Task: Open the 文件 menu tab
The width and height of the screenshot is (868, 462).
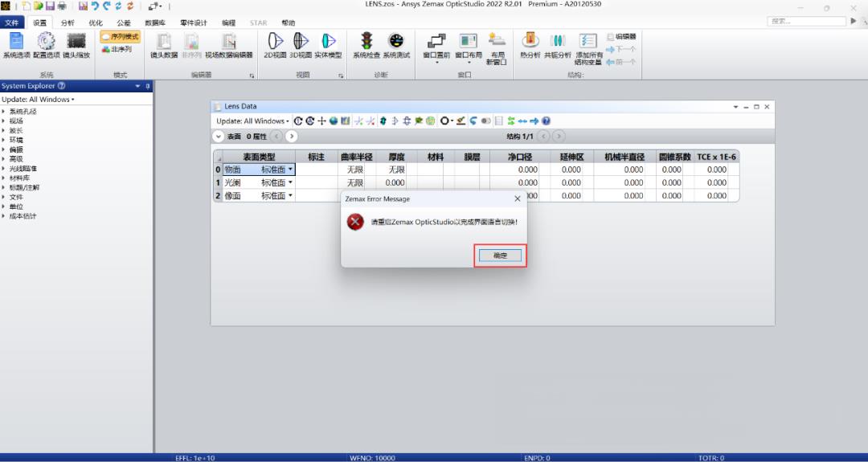Action: [11, 22]
